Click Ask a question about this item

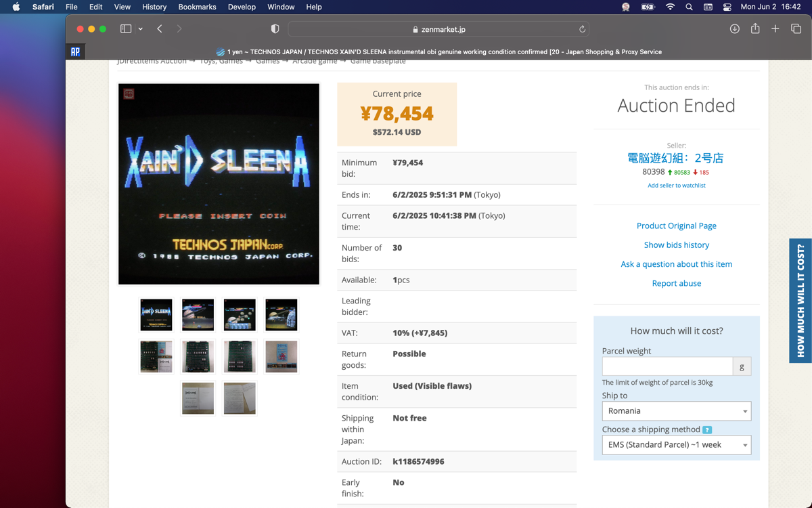click(x=677, y=264)
